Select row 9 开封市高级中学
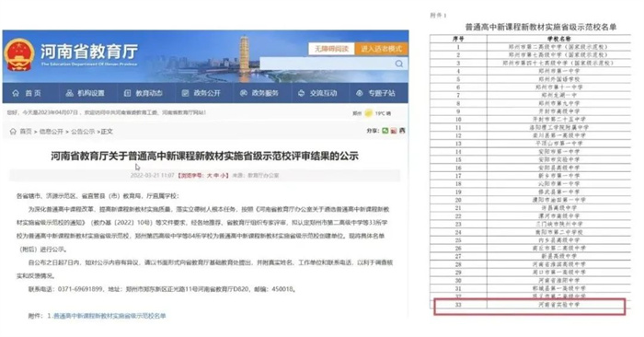Image resolution: width=644 pixels, height=337 pixels. coord(530,111)
